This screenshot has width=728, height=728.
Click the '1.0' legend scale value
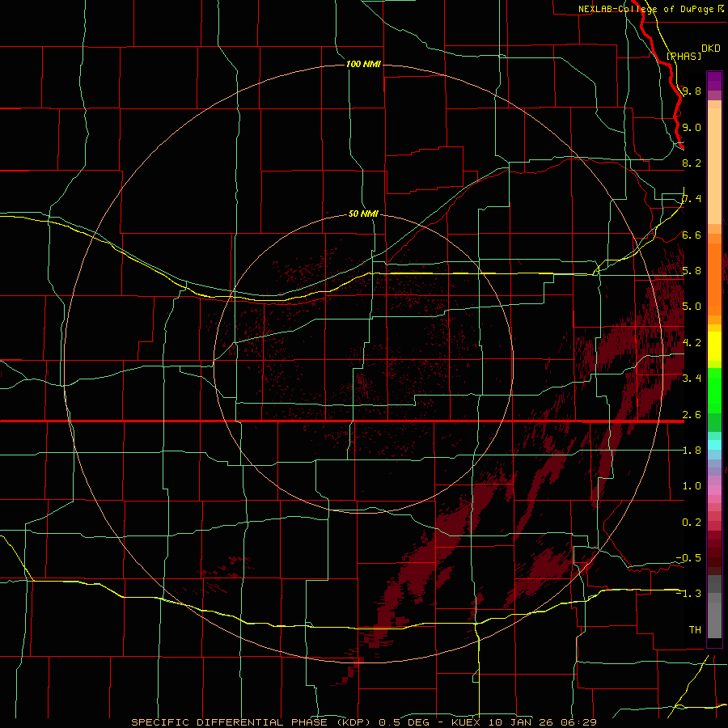coord(692,486)
